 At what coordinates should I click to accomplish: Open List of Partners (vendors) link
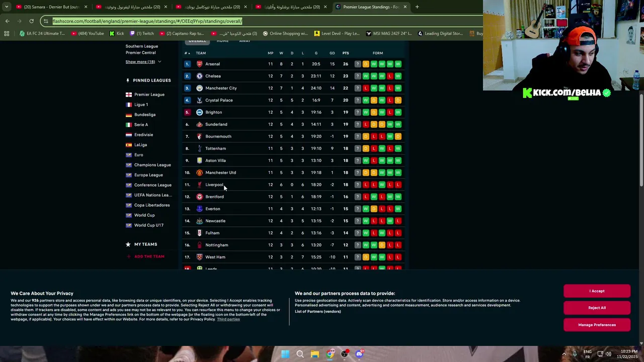point(318,312)
